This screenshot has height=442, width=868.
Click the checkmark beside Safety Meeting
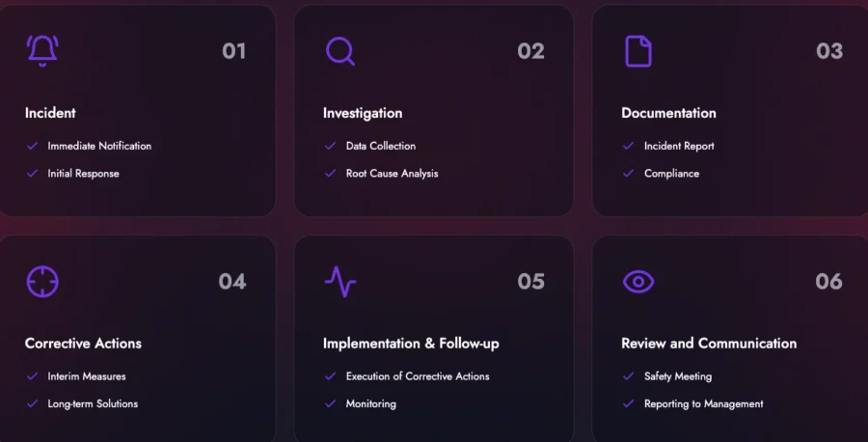628,376
